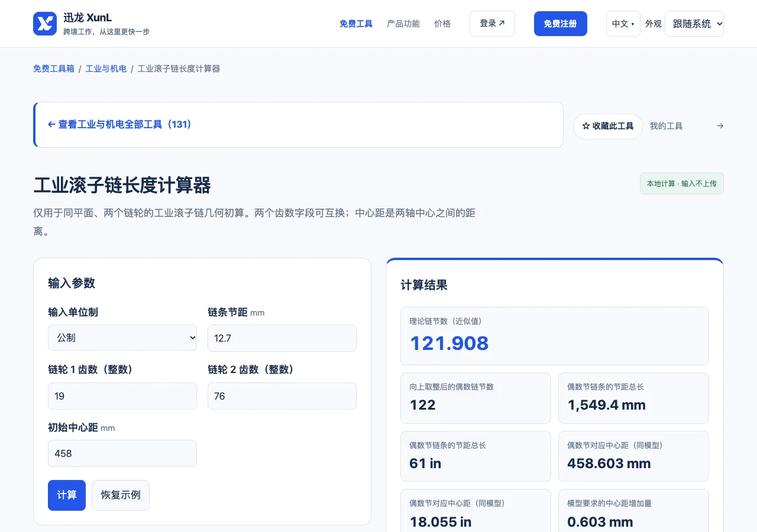
Task: Click the 输入参数 heading
Action: coord(72,283)
